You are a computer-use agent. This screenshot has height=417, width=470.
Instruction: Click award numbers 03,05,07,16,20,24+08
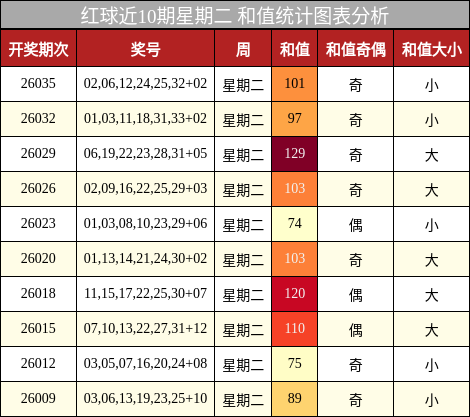(145, 363)
